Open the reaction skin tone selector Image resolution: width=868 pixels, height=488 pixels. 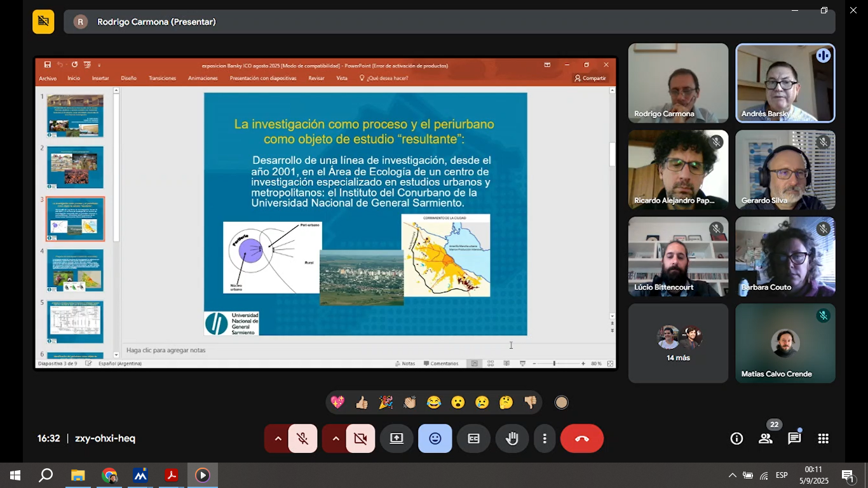coord(561,402)
